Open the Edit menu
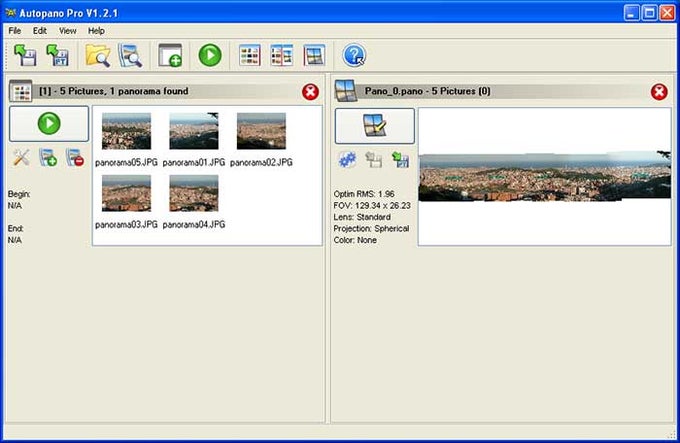The height and width of the screenshot is (443, 680). point(39,31)
